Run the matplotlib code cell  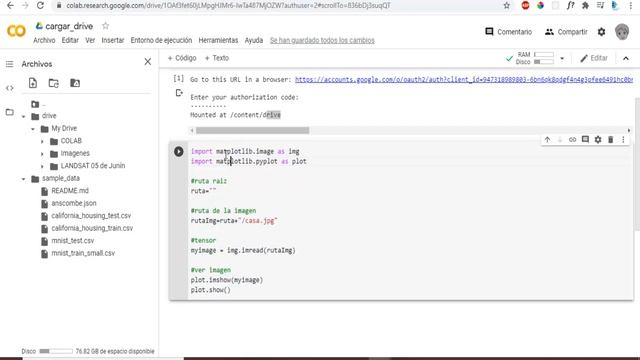[179, 151]
